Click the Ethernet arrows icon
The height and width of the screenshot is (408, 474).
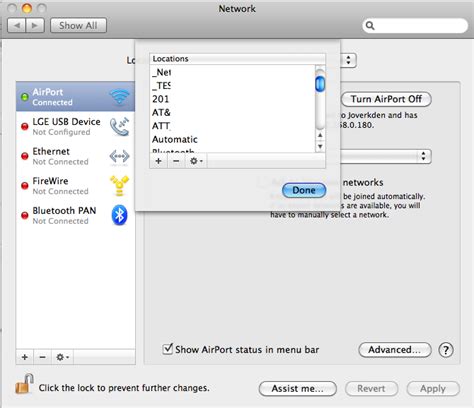119,156
